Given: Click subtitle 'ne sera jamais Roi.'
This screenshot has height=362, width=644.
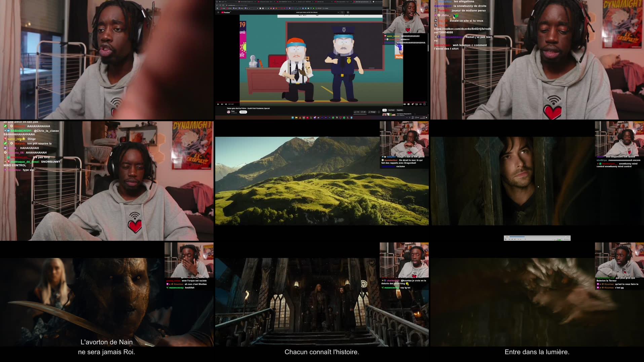Looking at the screenshot, I should point(107,352).
